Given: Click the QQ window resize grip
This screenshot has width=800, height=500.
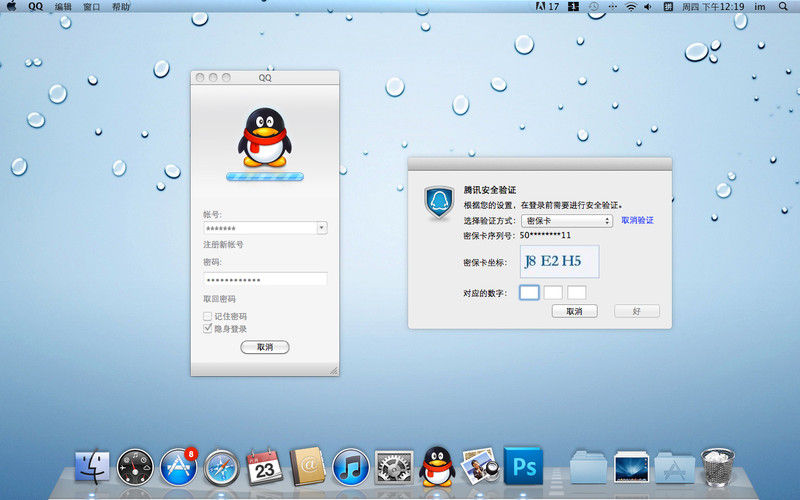Looking at the screenshot, I should [x=334, y=370].
